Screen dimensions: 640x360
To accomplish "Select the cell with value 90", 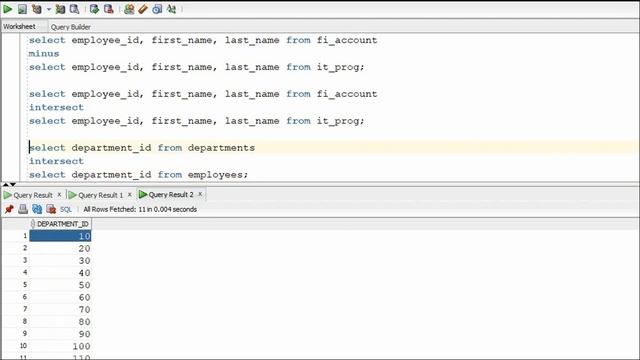I will pyautogui.click(x=60, y=334).
